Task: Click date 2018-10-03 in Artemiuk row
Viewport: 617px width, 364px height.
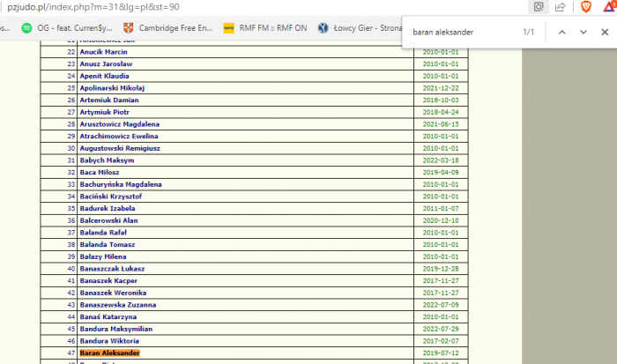Action: tap(441, 100)
